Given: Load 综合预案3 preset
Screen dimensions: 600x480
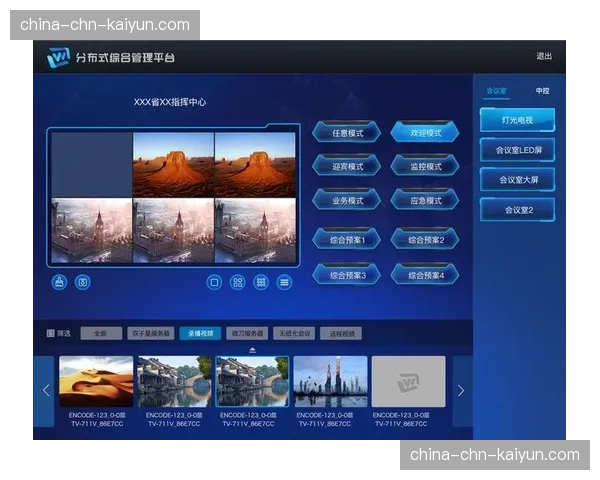Looking at the screenshot, I should (347, 275).
